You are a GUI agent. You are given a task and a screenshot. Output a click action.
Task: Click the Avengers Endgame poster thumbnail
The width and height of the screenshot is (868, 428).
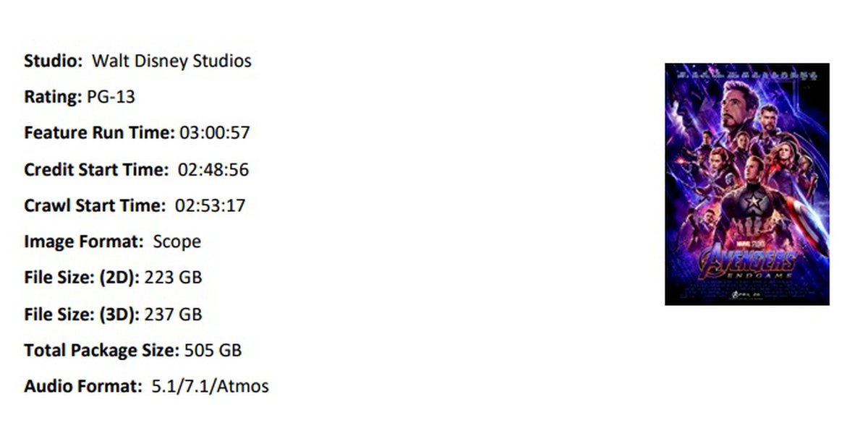(x=746, y=184)
